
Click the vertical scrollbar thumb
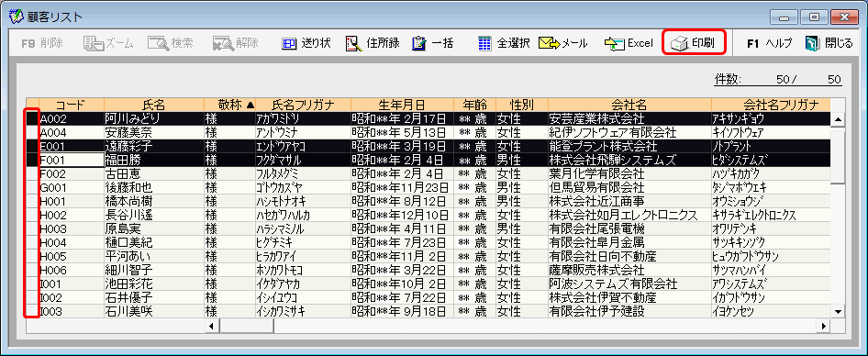[838, 157]
